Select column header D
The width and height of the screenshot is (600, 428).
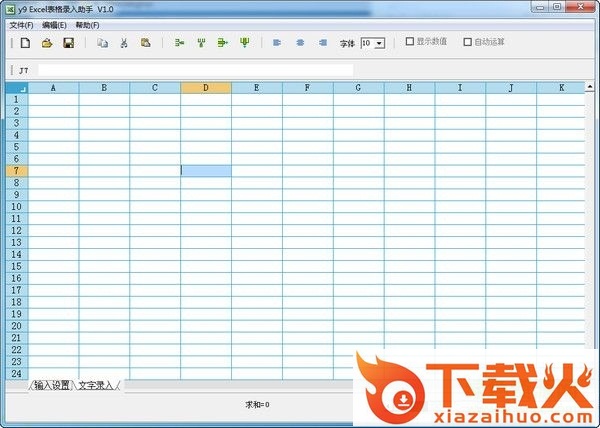[205, 87]
